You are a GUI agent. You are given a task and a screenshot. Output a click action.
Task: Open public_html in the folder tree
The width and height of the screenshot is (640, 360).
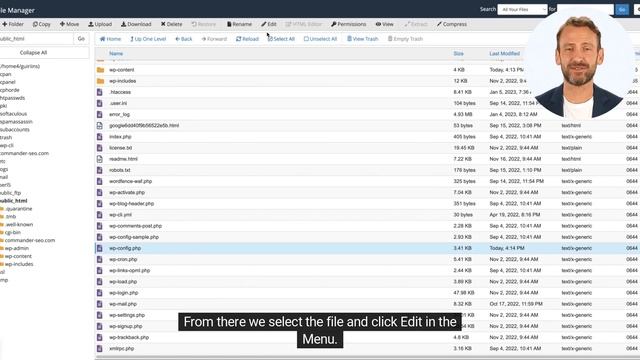point(13,201)
